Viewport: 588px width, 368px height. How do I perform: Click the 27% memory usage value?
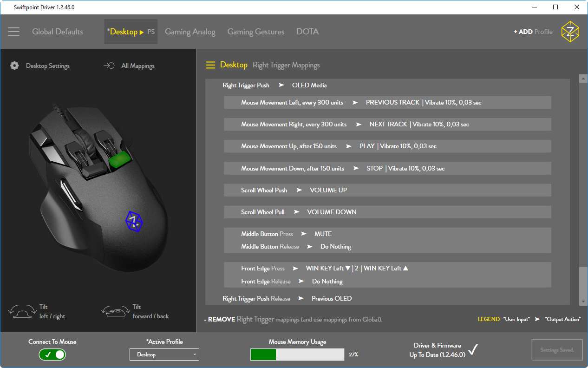coord(353,355)
